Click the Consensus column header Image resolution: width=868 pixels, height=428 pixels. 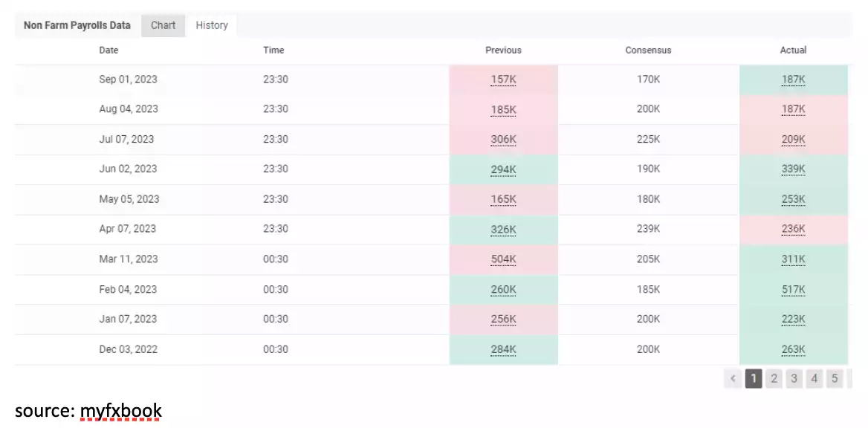648,51
